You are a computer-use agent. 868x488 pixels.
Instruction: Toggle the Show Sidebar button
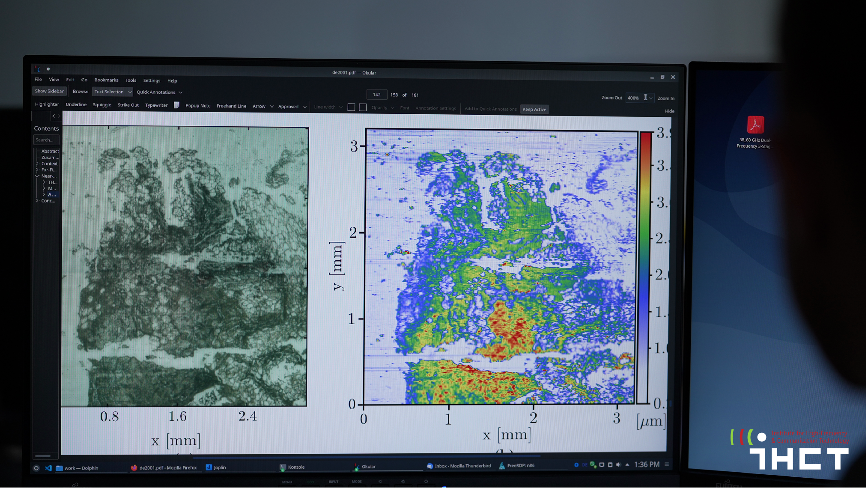pos(49,91)
